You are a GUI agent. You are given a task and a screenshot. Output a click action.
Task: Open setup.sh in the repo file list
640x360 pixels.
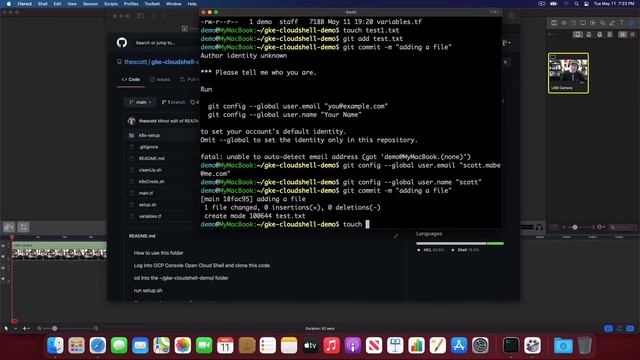(x=147, y=204)
